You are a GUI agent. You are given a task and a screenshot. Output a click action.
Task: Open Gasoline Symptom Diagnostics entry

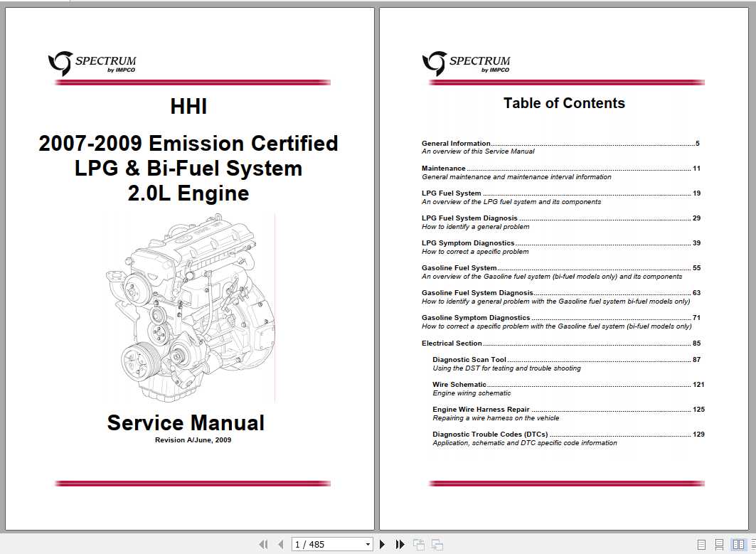pos(560,318)
